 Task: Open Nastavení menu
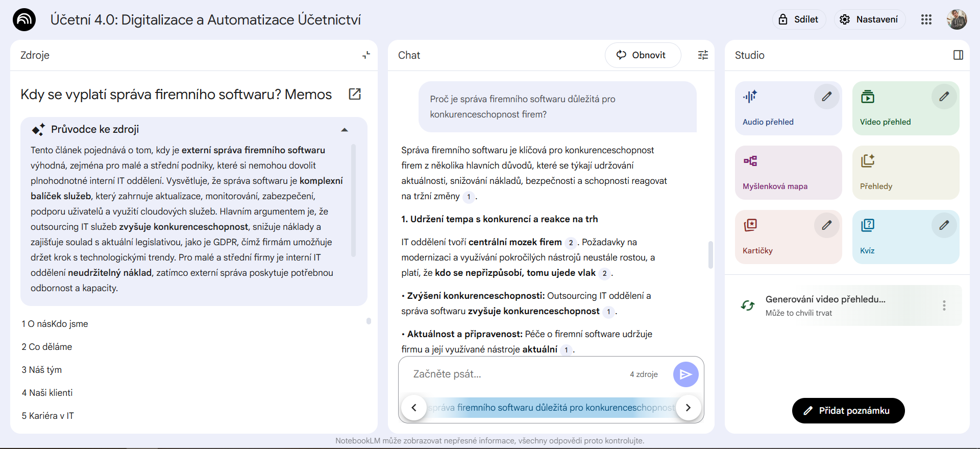click(869, 19)
